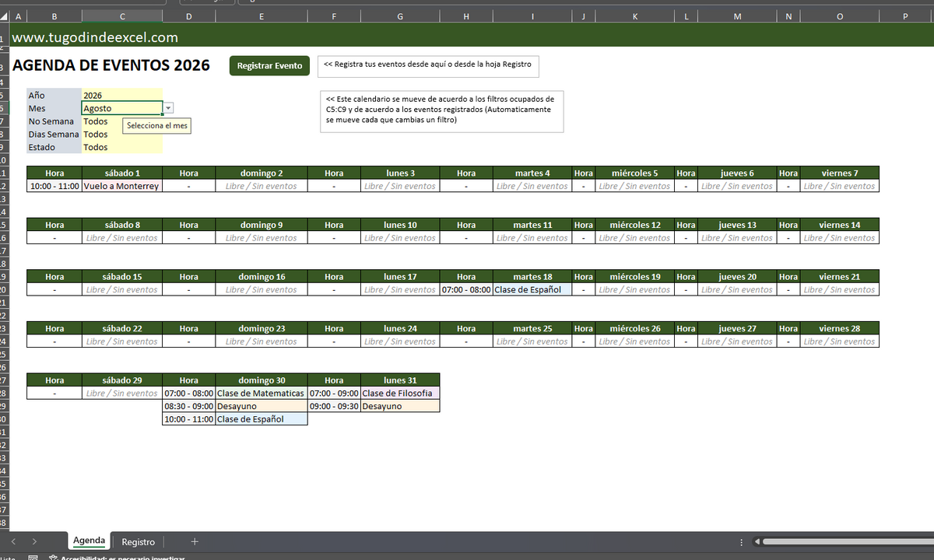Click the jueves 27 day header
934x560 pixels.
737,328
